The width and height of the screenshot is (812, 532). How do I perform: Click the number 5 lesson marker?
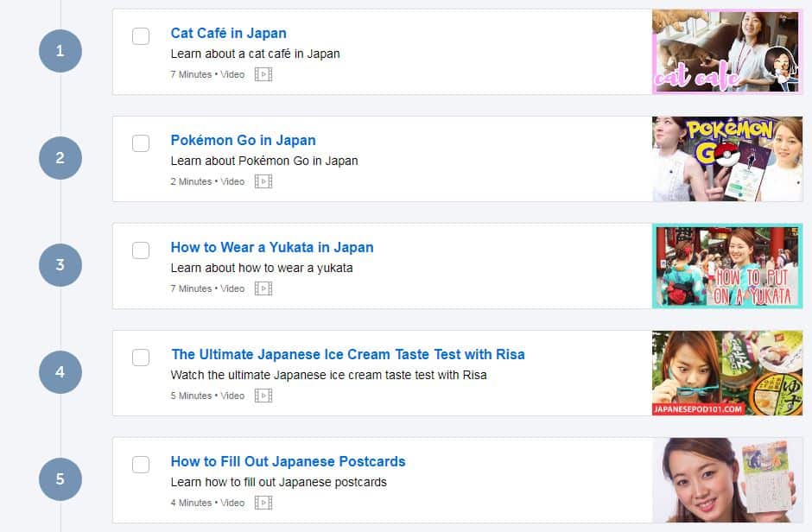click(x=60, y=479)
